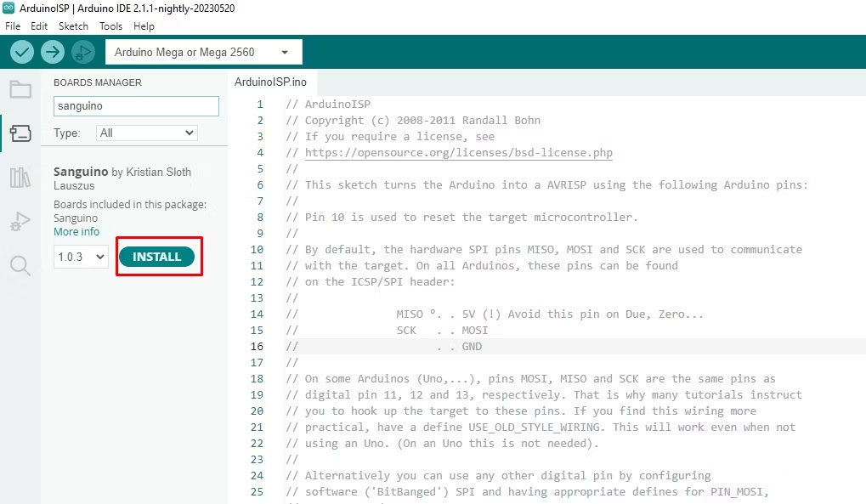This screenshot has height=504, width=866.
Task: Click the 'Type:' filter label
Action: [x=67, y=133]
